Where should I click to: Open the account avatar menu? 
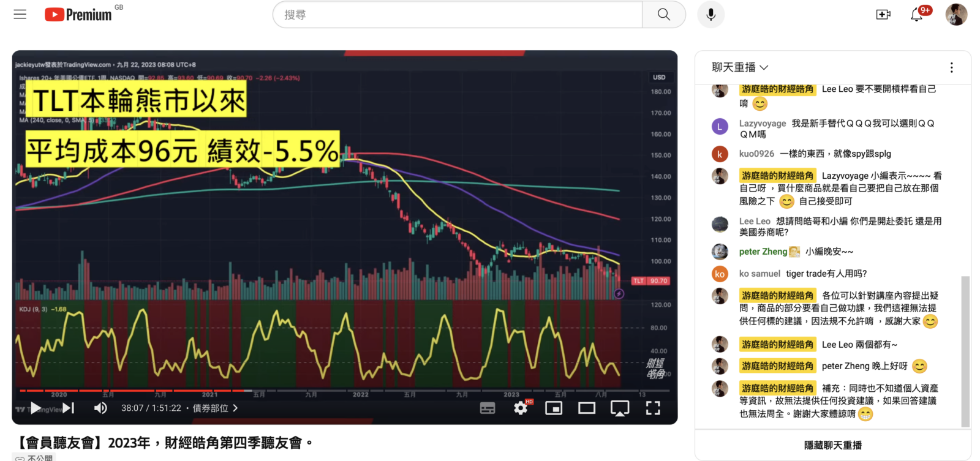[956, 15]
